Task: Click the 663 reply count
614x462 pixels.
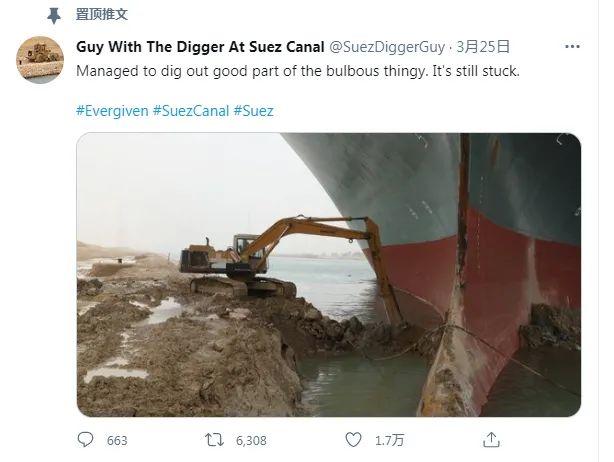Action: [x=117, y=440]
